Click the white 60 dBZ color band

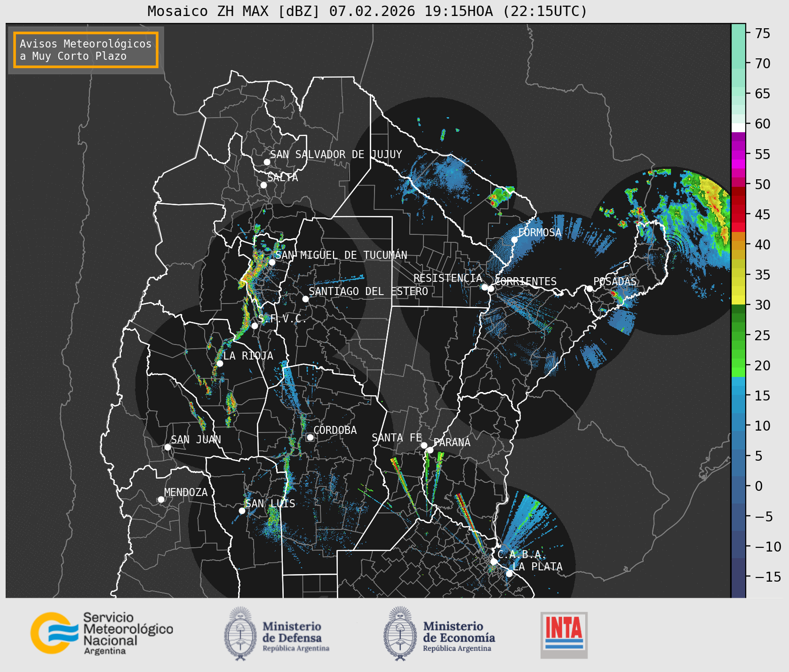tap(738, 128)
